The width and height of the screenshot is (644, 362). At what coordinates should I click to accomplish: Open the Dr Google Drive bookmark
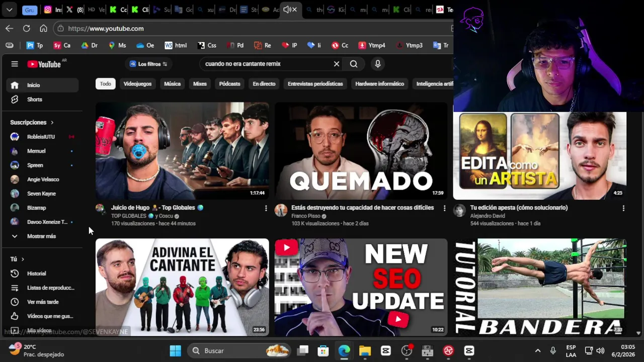click(x=90, y=45)
